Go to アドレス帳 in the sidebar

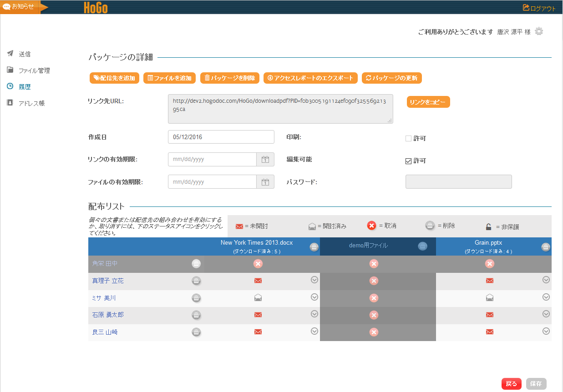click(31, 103)
